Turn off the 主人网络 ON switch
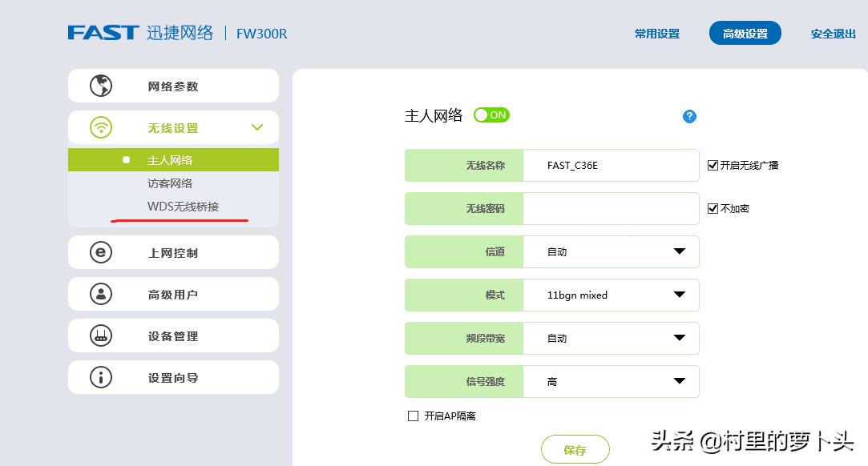This screenshot has width=868, height=466. pos(491,114)
